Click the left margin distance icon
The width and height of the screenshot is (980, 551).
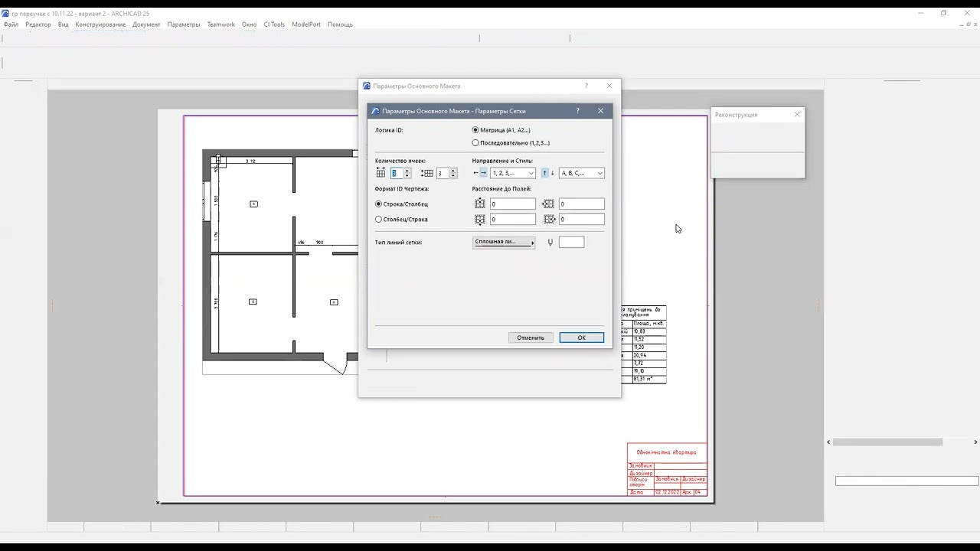click(549, 204)
